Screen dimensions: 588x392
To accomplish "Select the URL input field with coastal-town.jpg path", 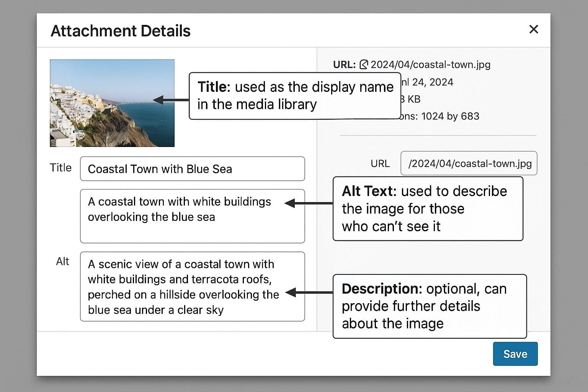I will (x=469, y=163).
